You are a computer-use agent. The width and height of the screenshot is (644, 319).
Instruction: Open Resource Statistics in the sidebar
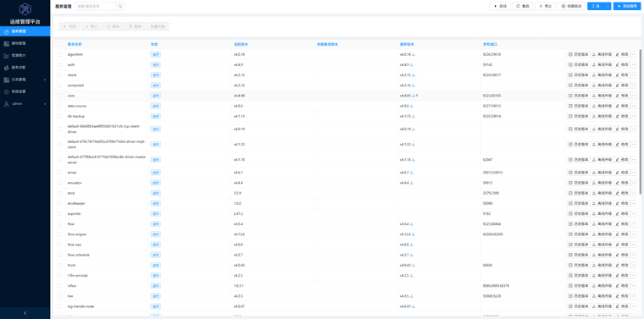pyautogui.click(x=25, y=55)
